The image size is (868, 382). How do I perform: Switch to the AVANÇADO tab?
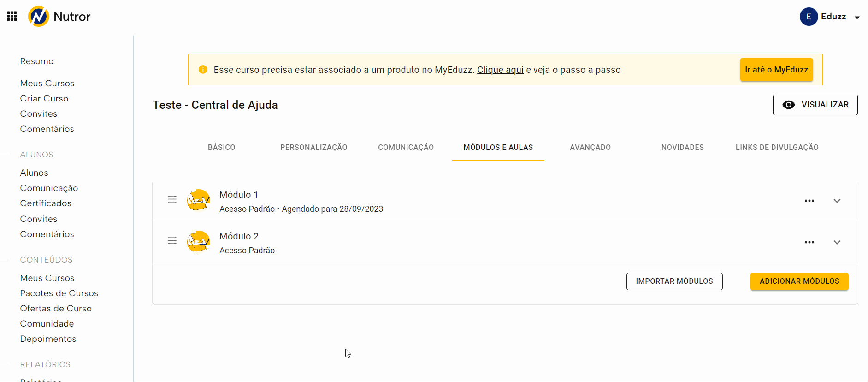[x=590, y=147]
